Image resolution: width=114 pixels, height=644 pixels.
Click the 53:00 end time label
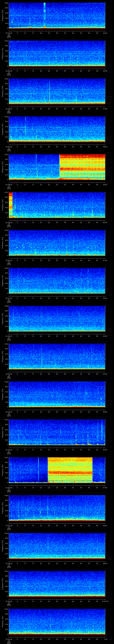105,336
